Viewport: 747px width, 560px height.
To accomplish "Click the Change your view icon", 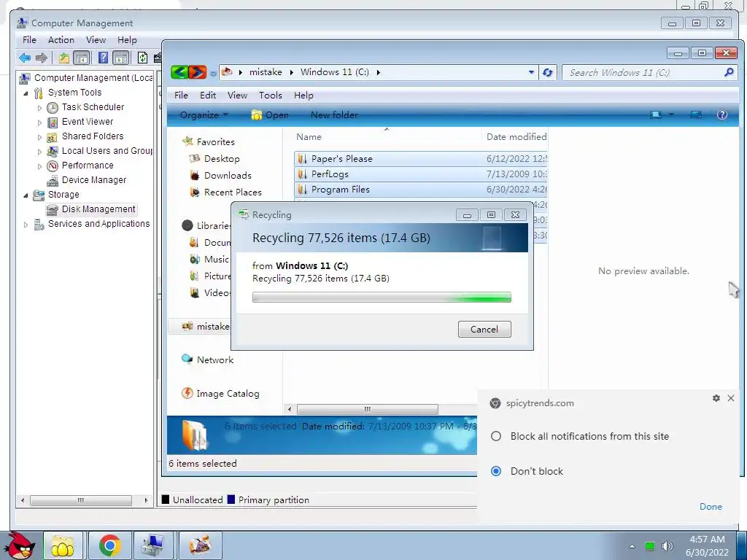I will click(656, 114).
